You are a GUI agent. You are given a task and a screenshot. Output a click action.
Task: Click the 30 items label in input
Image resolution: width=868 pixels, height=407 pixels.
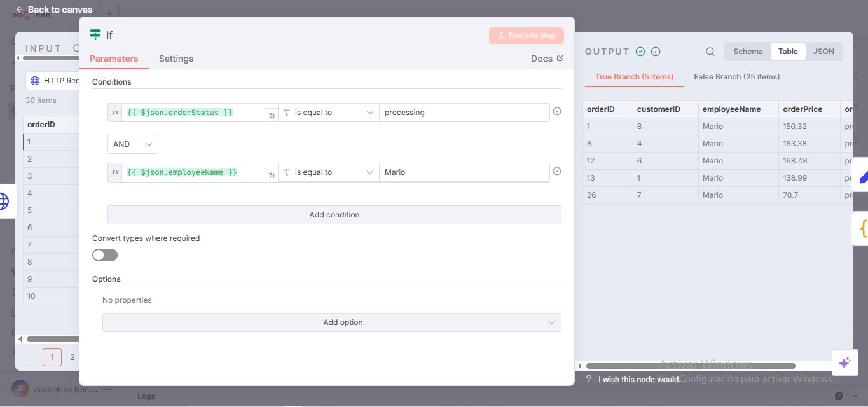[41, 100]
